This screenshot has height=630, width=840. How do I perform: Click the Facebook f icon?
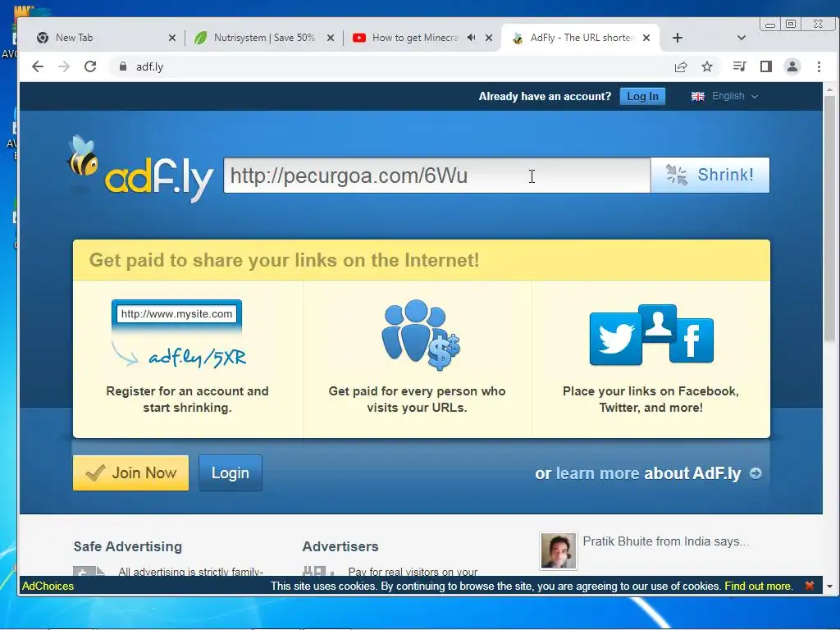[692, 340]
